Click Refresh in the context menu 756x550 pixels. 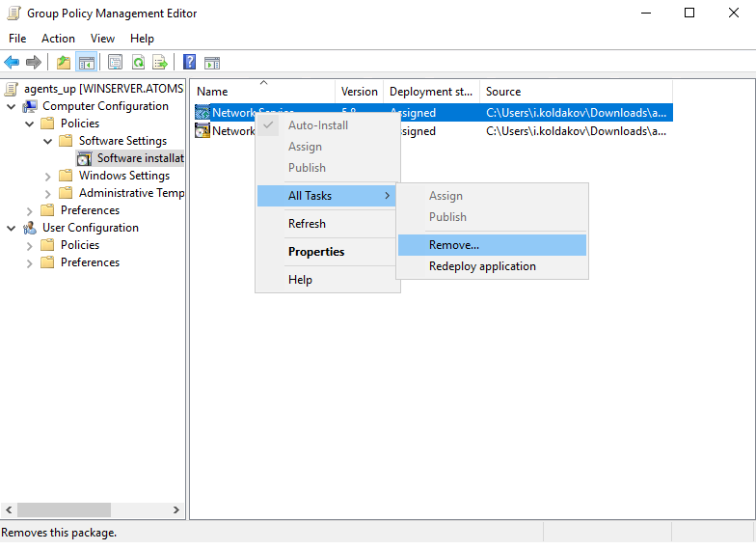(x=307, y=224)
